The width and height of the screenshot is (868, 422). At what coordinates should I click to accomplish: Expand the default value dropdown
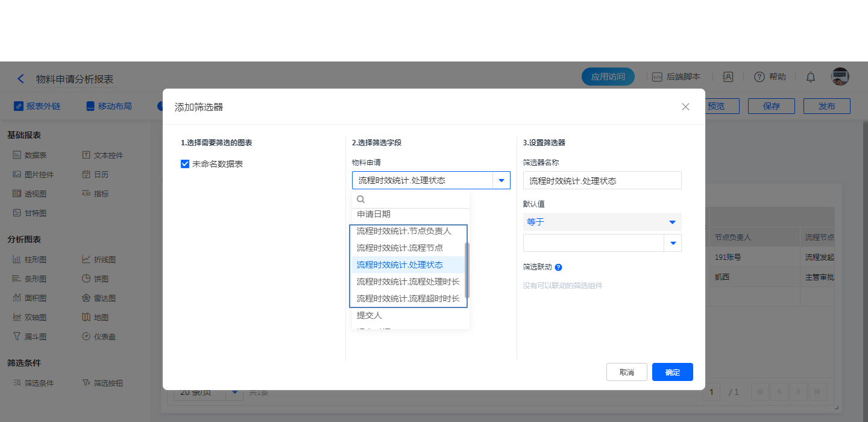click(x=672, y=243)
